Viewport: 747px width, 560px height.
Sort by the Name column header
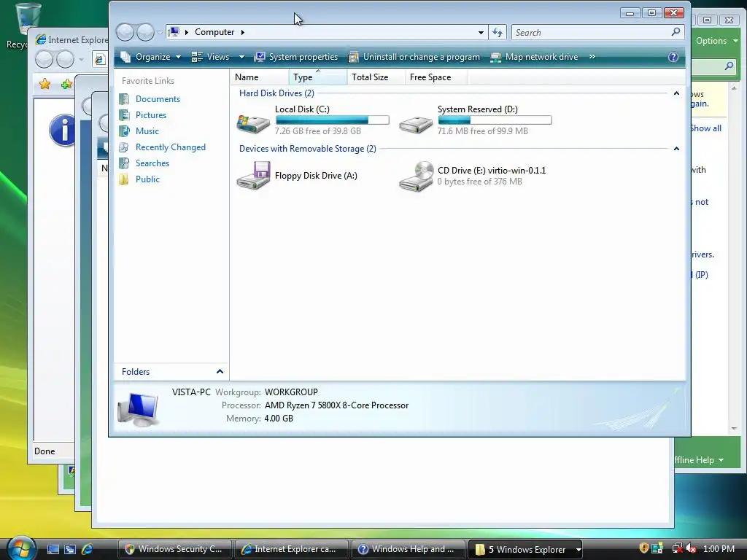pyautogui.click(x=260, y=77)
